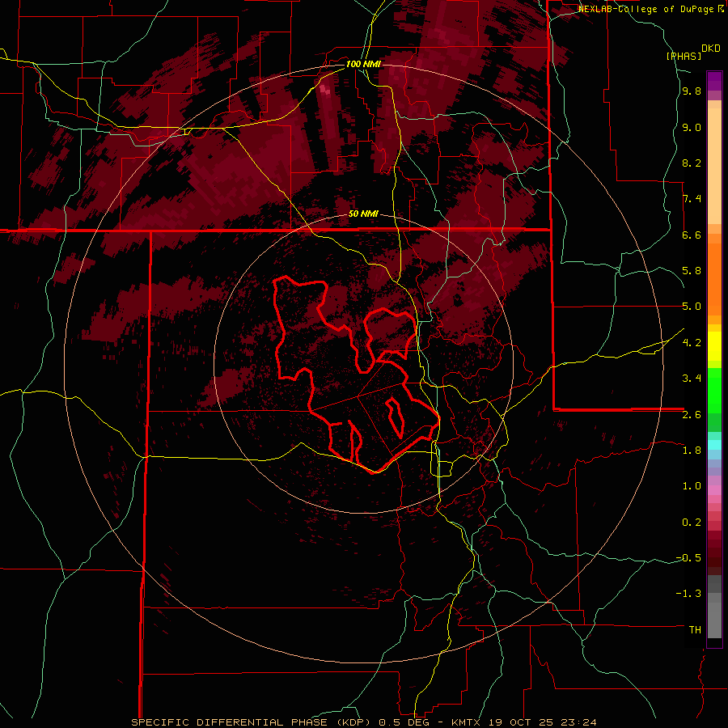Pick the pink color bar segment
The image size is (728, 728).
(x=714, y=490)
